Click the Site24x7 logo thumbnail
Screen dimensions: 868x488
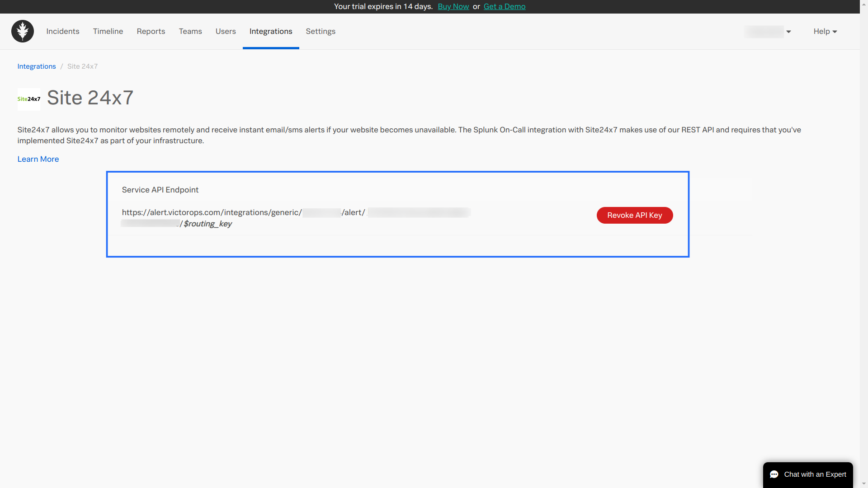pyautogui.click(x=28, y=99)
